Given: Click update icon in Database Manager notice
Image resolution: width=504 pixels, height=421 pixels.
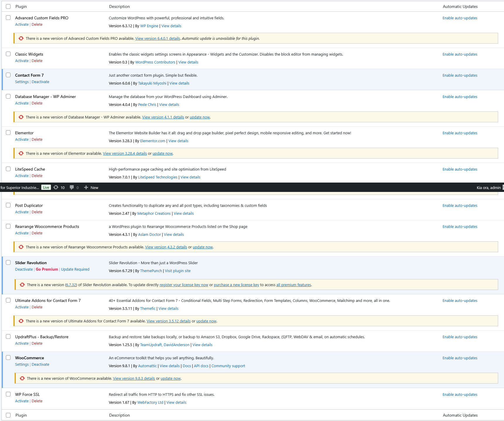Looking at the screenshot, I should pos(21,117).
